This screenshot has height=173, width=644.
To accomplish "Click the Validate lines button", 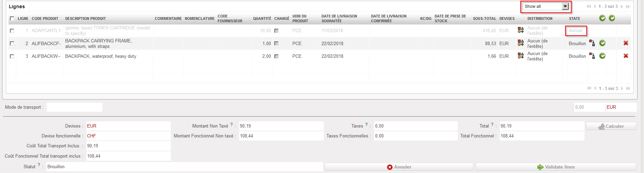I will click(x=556, y=167).
